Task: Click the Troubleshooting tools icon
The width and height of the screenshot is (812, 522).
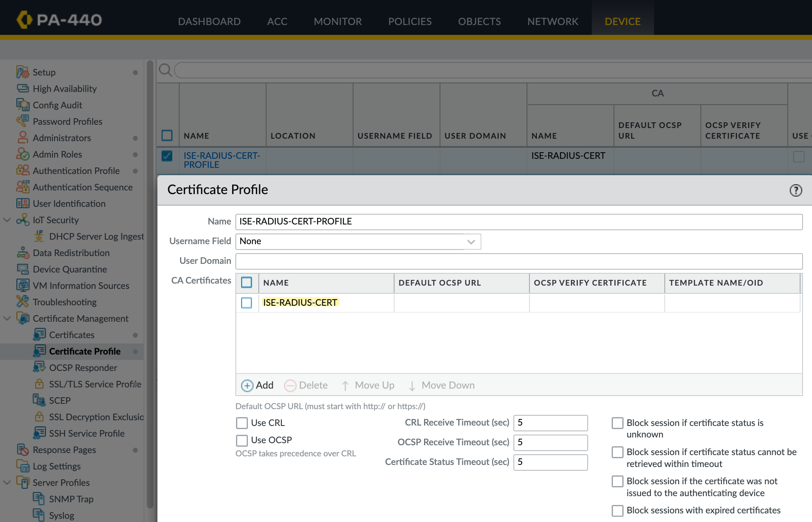Action: pos(23,302)
